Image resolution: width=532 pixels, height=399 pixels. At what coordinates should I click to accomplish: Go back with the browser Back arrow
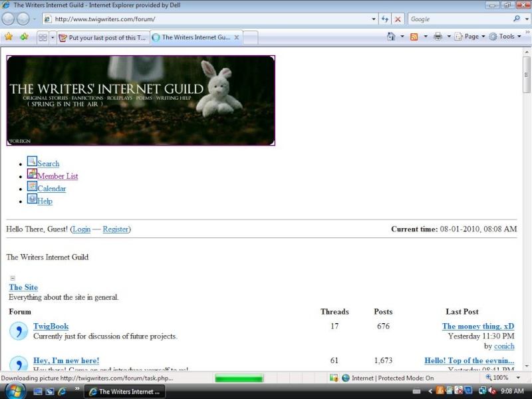pyautogui.click(x=8, y=19)
